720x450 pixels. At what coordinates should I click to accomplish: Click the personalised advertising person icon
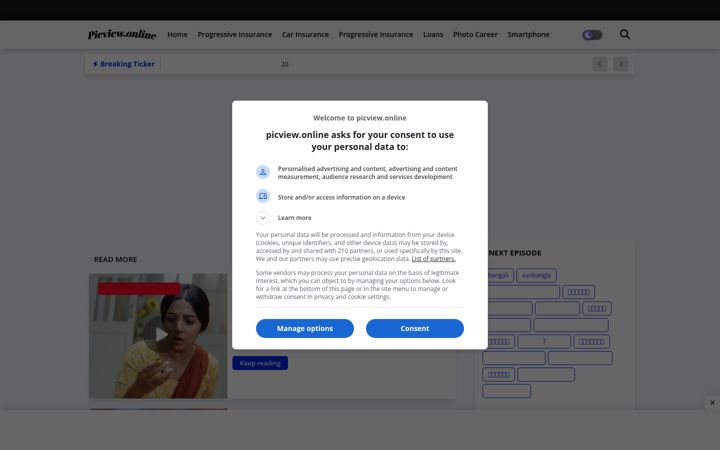tap(263, 172)
